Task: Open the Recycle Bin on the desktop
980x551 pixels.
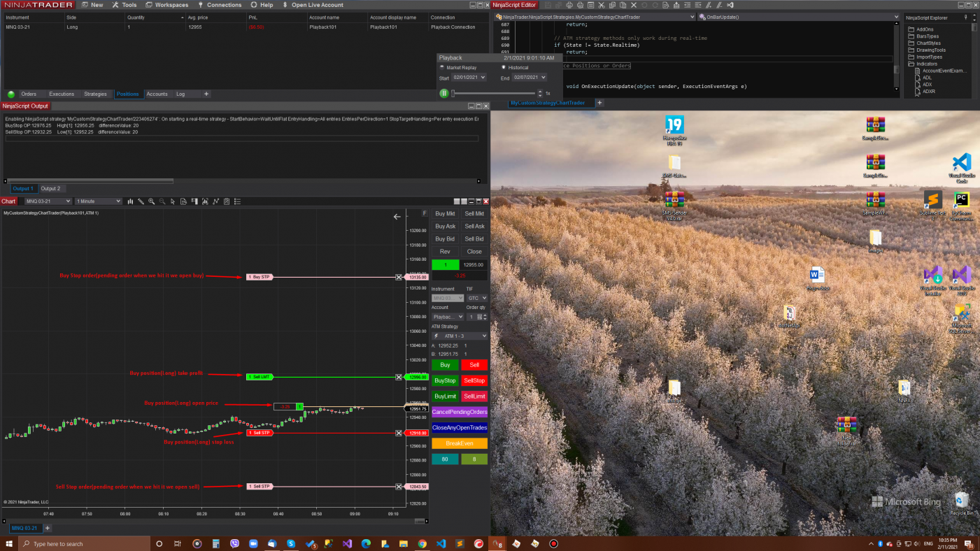Action: (x=962, y=503)
